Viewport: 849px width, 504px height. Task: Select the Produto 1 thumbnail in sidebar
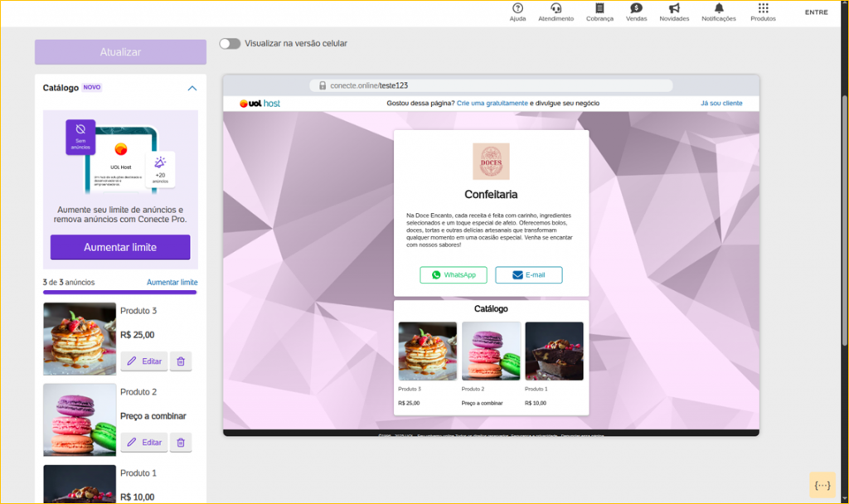[x=80, y=484]
